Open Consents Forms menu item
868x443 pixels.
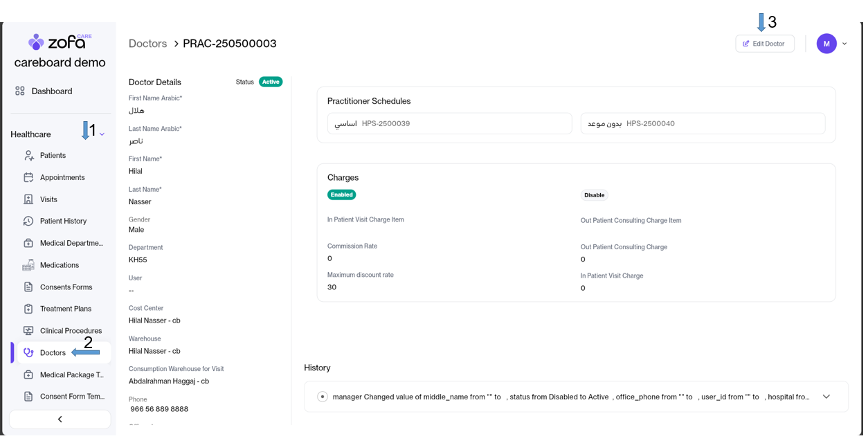(x=66, y=287)
